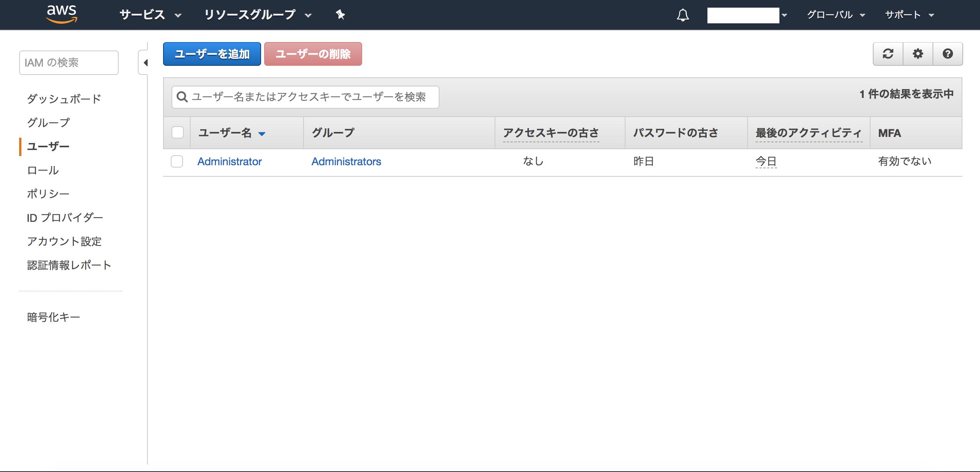Collapse the IAM sidebar with arrow
980x472 pixels.
(x=145, y=63)
